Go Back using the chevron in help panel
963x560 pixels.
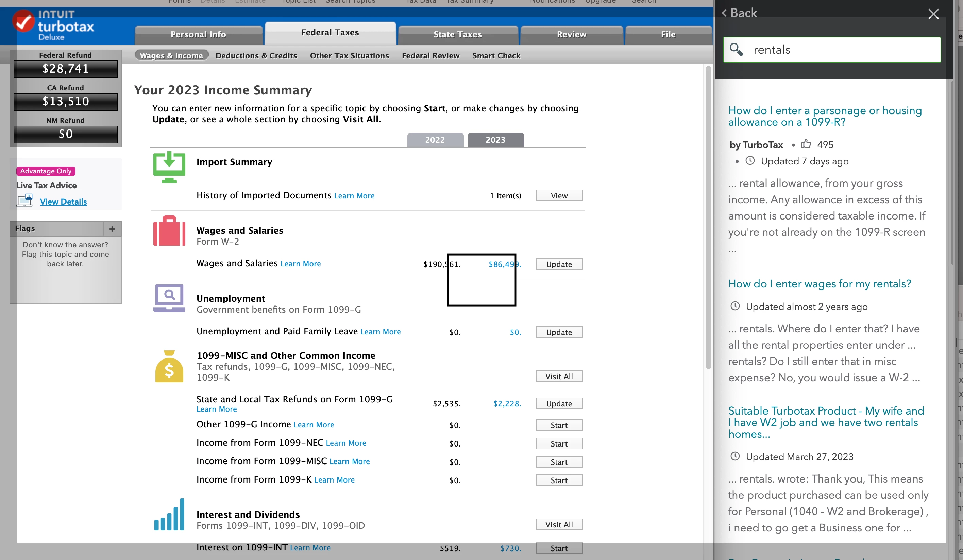725,13
